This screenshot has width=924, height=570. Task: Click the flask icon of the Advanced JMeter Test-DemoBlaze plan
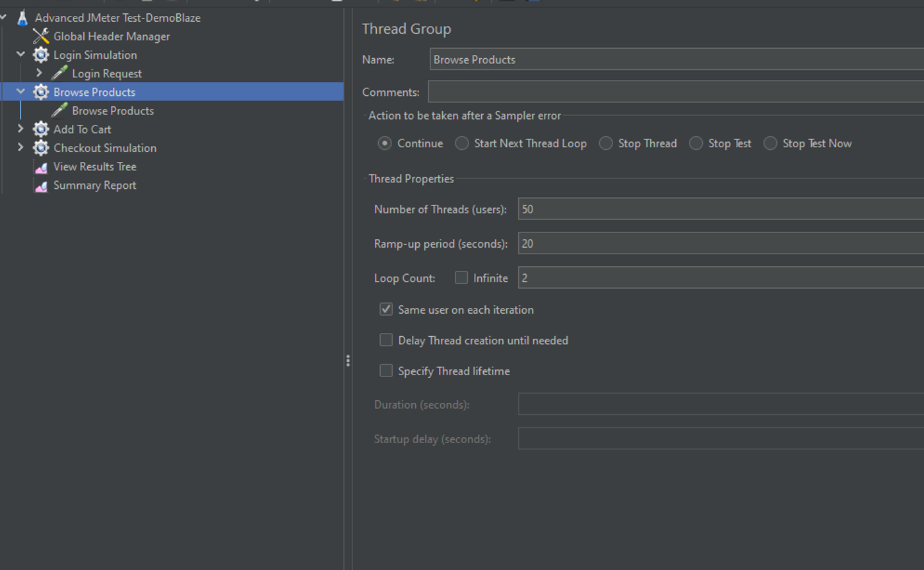pos(23,18)
